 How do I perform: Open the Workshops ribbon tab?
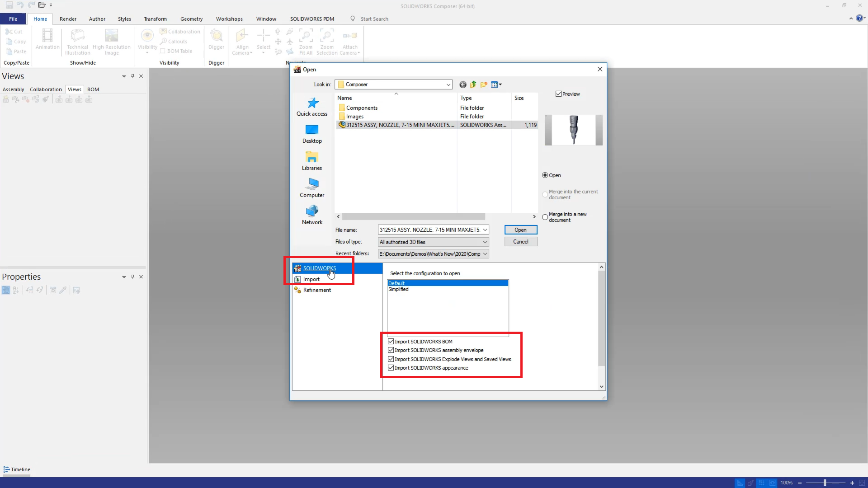click(229, 19)
